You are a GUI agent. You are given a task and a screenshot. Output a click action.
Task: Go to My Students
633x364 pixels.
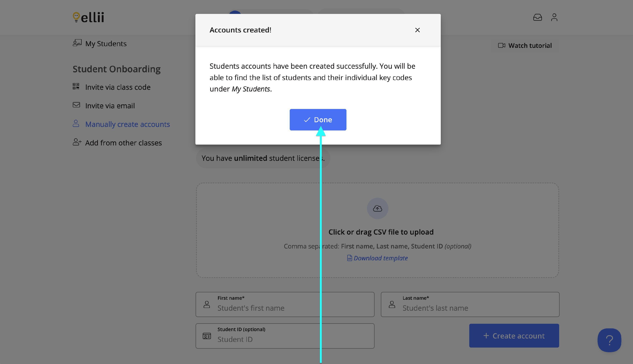105,43
